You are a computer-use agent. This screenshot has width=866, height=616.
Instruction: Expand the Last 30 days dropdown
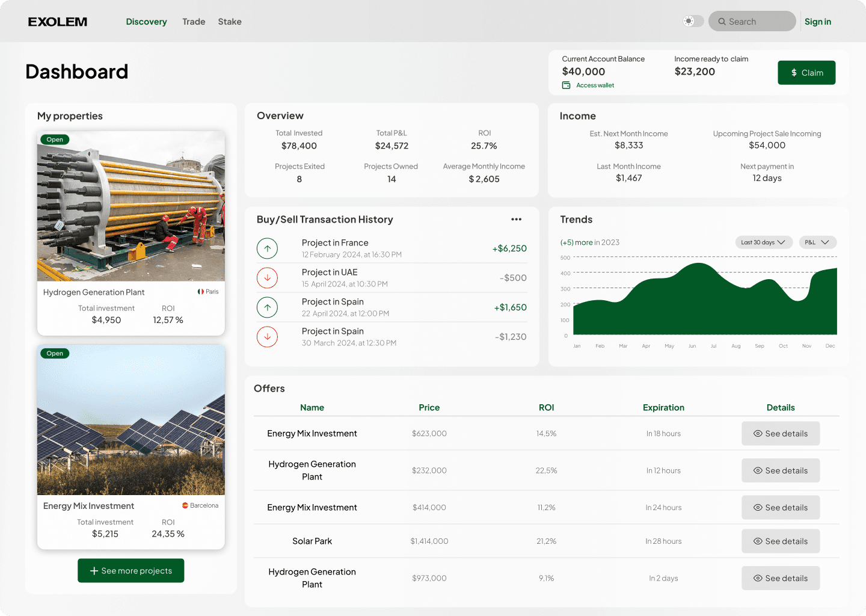click(763, 242)
